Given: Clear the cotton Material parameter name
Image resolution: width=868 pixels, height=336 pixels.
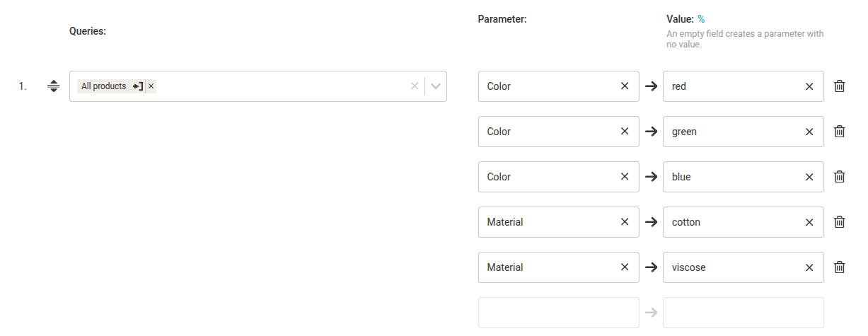Looking at the screenshot, I should pyautogui.click(x=625, y=222).
